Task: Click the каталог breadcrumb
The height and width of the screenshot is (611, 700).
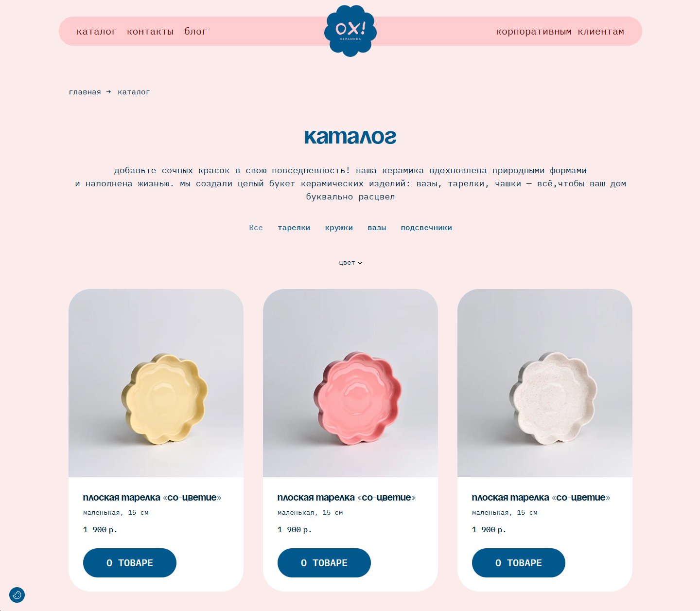Action: pos(134,92)
